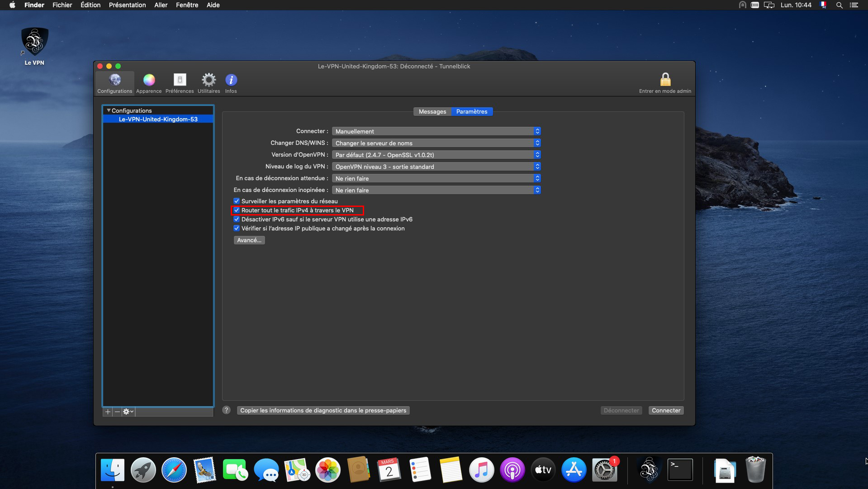Open Music from the Dock

click(481, 470)
